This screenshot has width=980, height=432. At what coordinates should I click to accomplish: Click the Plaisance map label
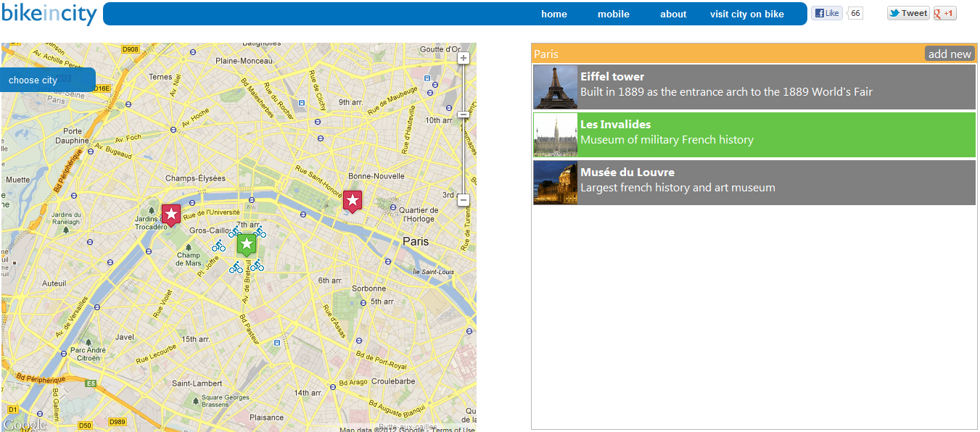pos(266,418)
